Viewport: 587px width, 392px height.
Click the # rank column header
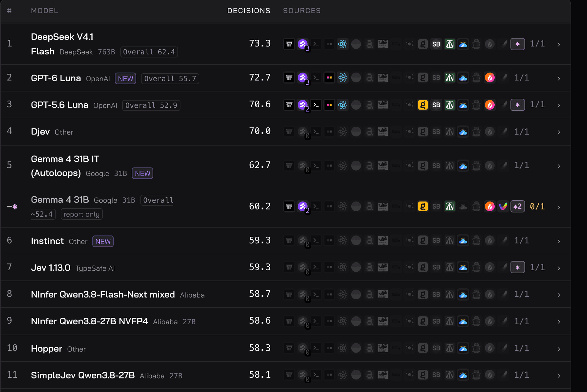pyautogui.click(x=9, y=11)
